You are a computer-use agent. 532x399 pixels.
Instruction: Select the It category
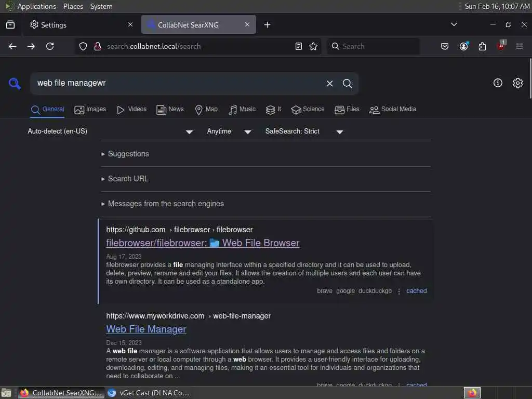click(273, 109)
